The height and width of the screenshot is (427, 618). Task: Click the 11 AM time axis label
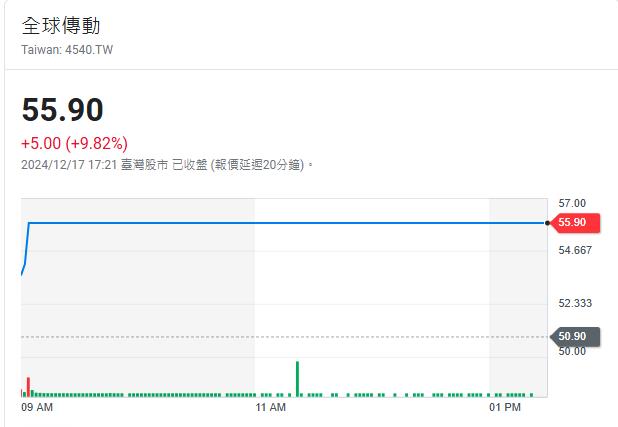[270, 407]
